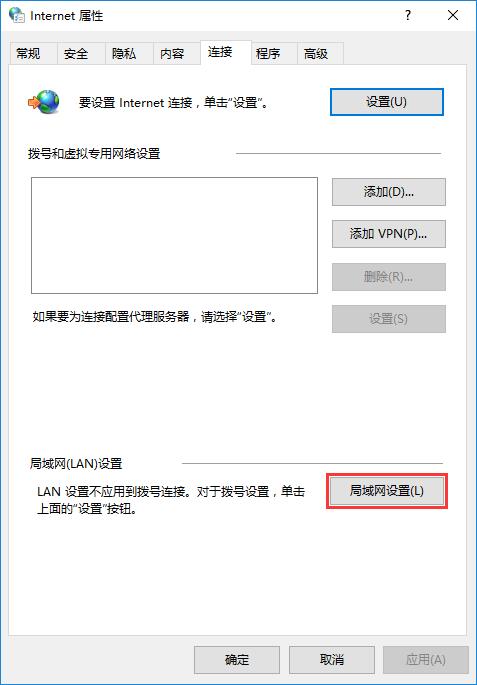Open 局域网设置(L) button
Viewport: 477px width, 685px height.
[x=387, y=491]
